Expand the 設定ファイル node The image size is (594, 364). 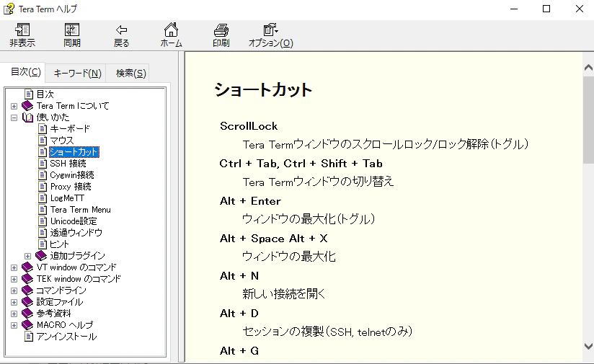(14, 302)
